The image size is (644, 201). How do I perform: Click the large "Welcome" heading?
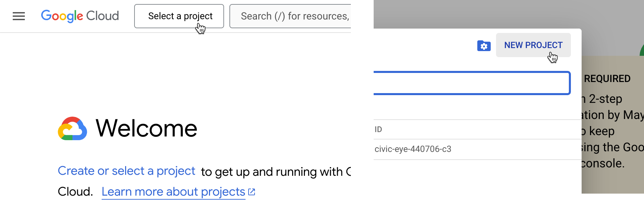pos(146,128)
